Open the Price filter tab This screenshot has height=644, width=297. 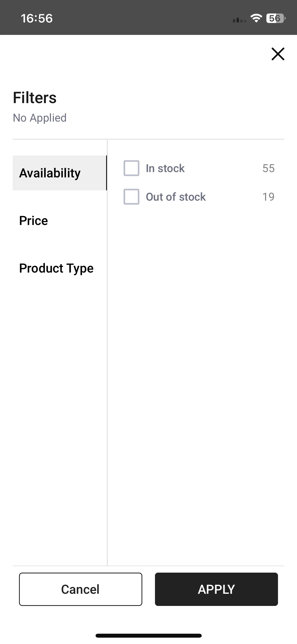click(60, 220)
